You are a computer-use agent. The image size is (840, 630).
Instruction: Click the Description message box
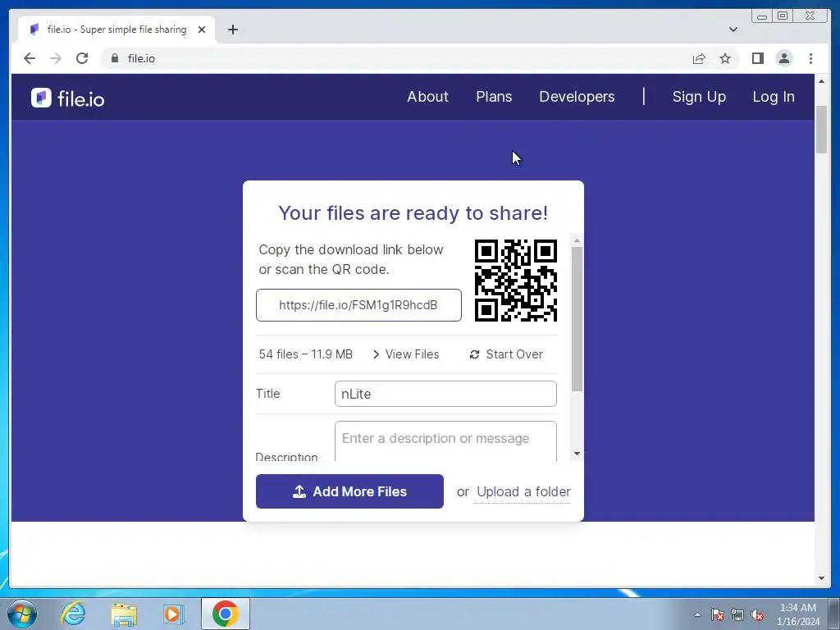click(x=445, y=441)
